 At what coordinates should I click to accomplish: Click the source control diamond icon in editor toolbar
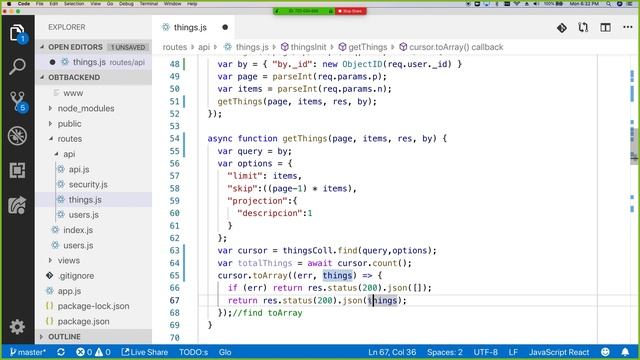click(562, 27)
